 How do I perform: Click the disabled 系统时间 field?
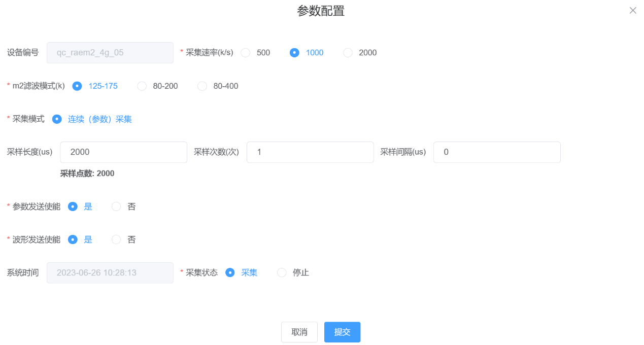(110, 273)
